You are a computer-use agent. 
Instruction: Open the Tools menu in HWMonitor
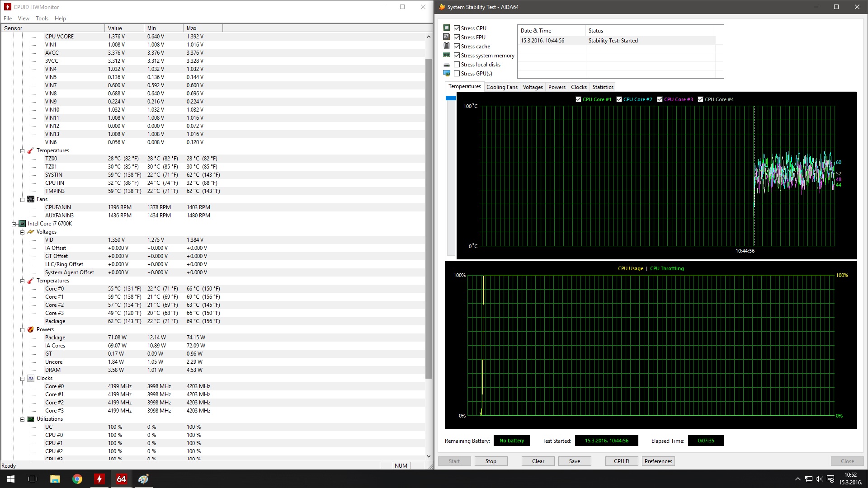42,19
